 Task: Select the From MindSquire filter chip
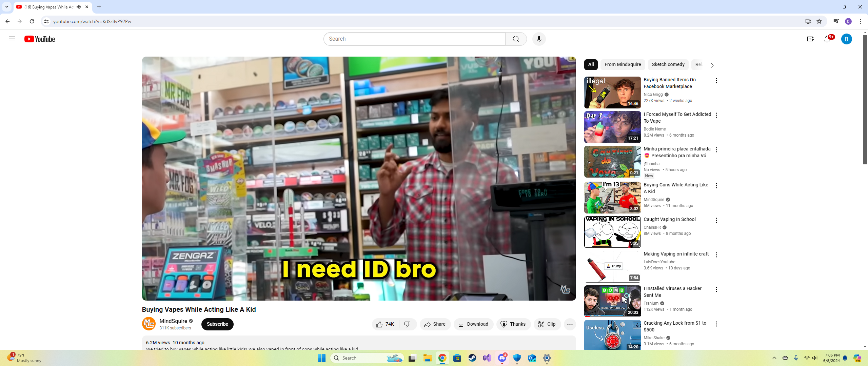[x=623, y=64]
